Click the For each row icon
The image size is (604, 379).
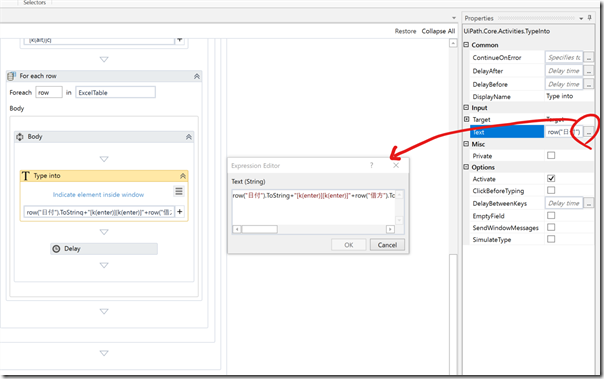tap(11, 76)
